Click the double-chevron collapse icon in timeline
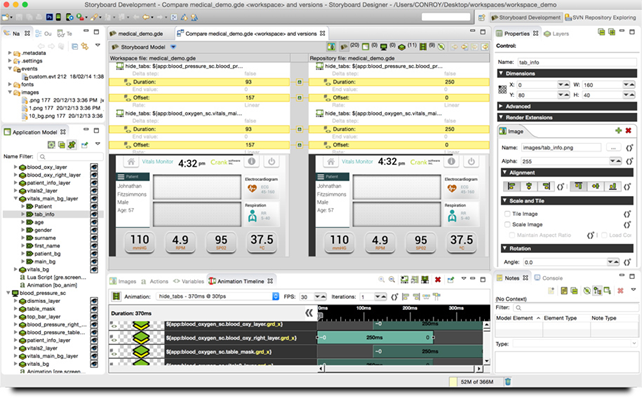Image resolution: width=642 pixels, height=398 pixels. [x=309, y=313]
